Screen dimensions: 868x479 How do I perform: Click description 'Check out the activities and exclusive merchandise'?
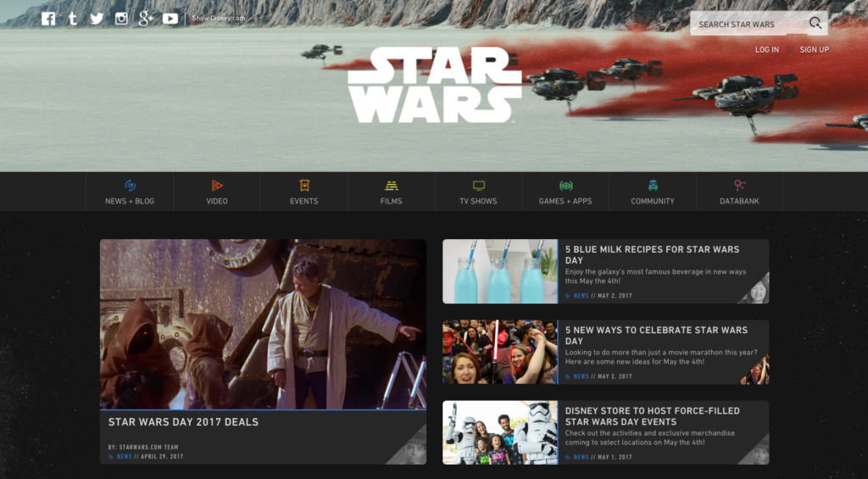click(x=650, y=437)
